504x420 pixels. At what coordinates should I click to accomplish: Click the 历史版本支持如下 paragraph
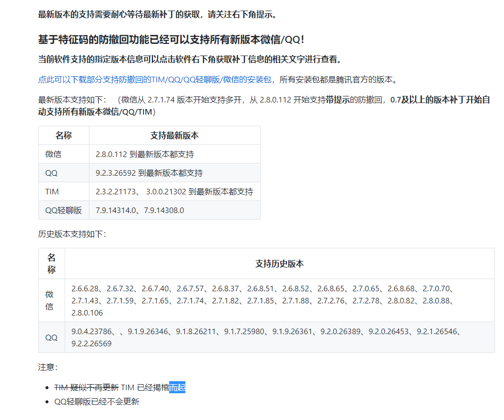[72, 234]
